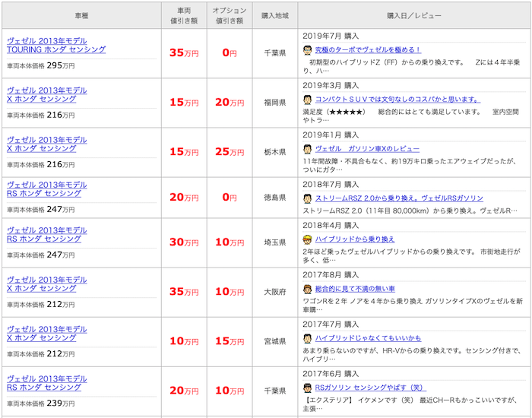Viewport: 532px width, 418px height.
Task: Open ヴェゼル RS ホンダ センシング link in 徳島県 row
Action: (47, 189)
